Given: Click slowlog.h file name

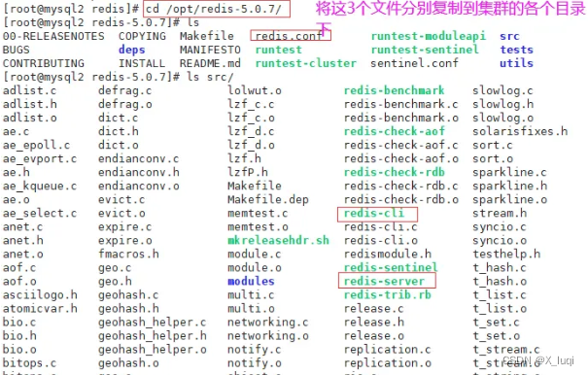Looking at the screenshot, I should pyautogui.click(x=502, y=104).
